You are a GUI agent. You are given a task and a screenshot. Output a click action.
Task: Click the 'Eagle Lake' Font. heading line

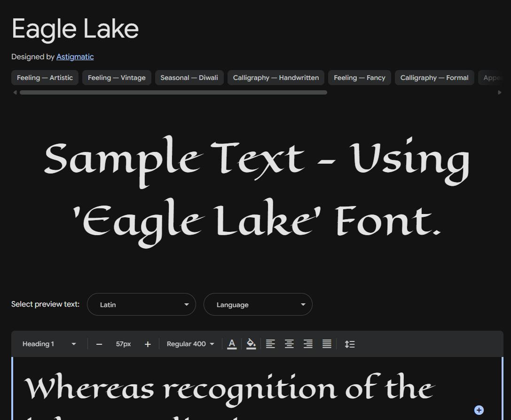(257, 223)
